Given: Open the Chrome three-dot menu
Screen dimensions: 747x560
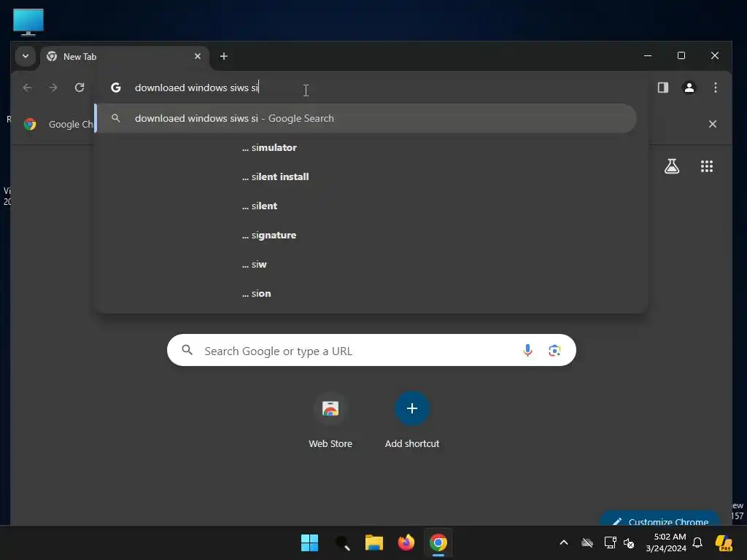Looking at the screenshot, I should click(715, 87).
